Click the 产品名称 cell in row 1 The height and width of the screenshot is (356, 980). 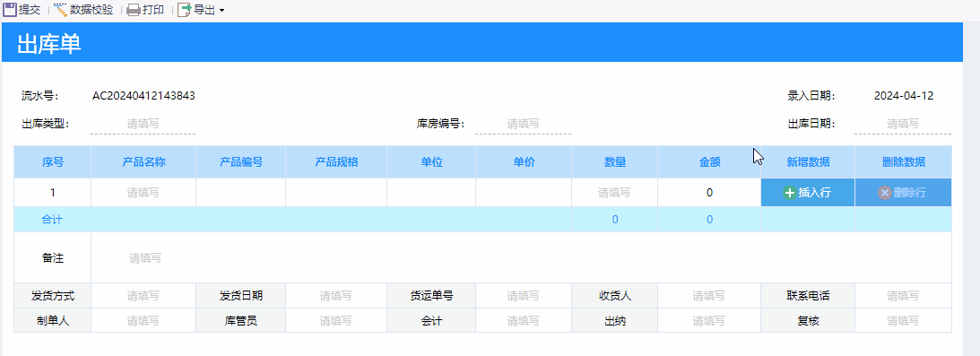[143, 193]
